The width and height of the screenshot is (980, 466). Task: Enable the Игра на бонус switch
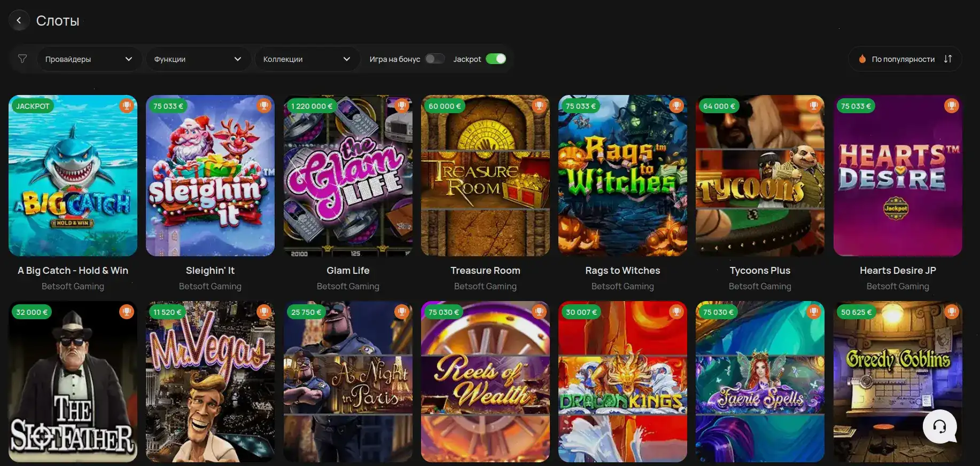pos(435,59)
